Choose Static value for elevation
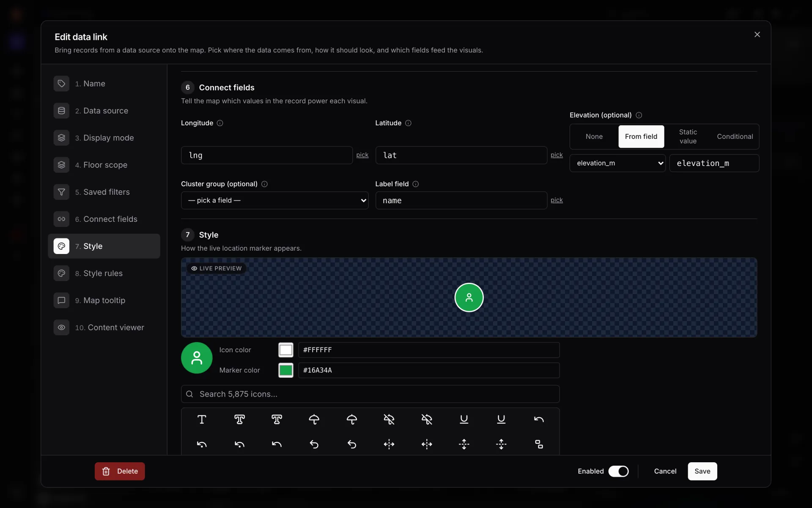Image resolution: width=812 pixels, height=508 pixels. coord(688,136)
